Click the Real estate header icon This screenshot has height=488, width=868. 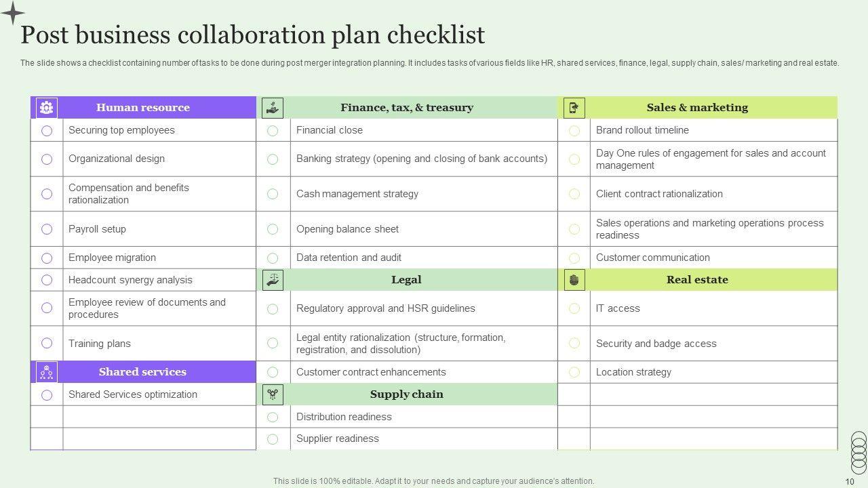pos(574,280)
